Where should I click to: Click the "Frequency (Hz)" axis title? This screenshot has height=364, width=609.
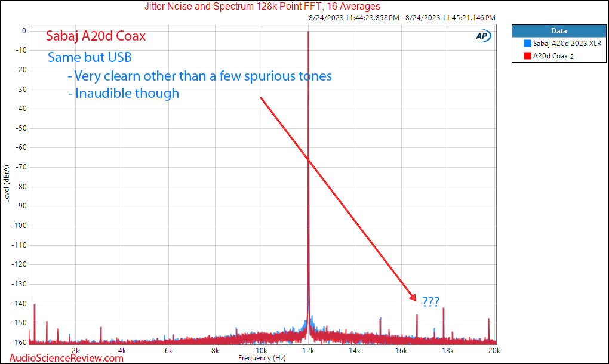(x=262, y=358)
